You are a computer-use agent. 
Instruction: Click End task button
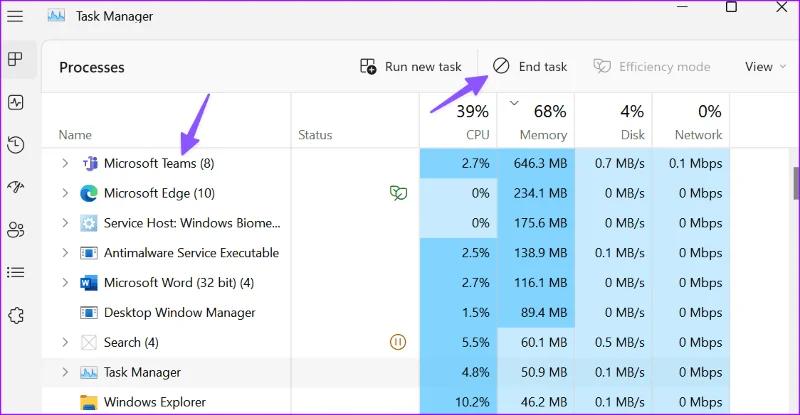(x=530, y=66)
